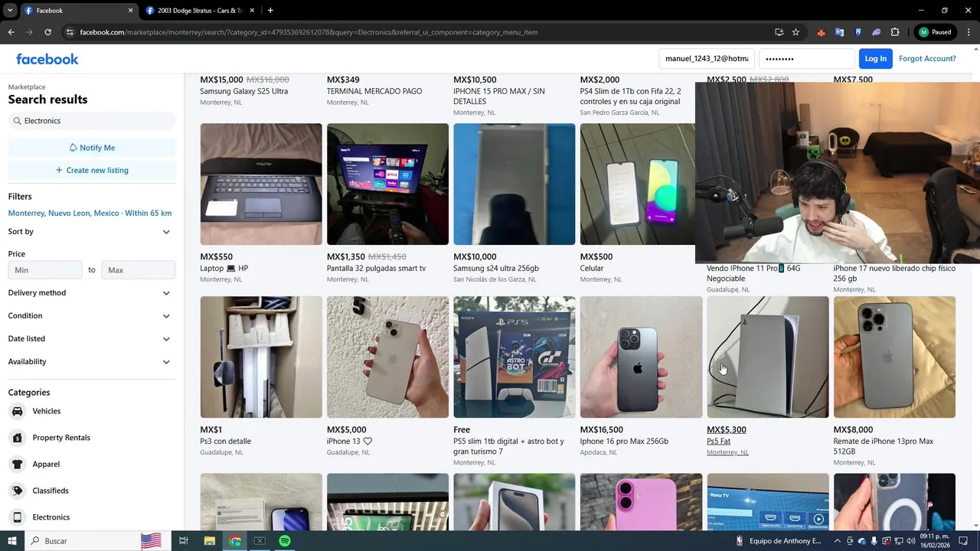The width and height of the screenshot is (980, 551).
Task: Click the Facebook logo
Action: tap(47, 59)
